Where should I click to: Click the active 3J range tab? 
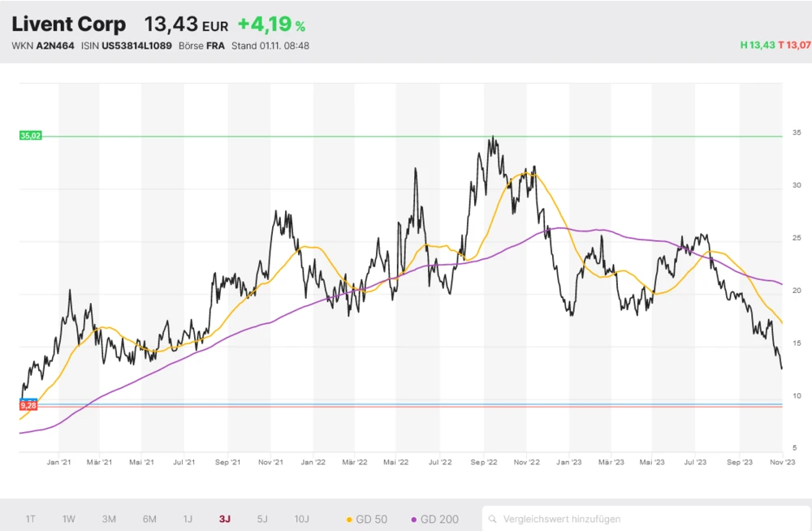click(x=224, y=519)
